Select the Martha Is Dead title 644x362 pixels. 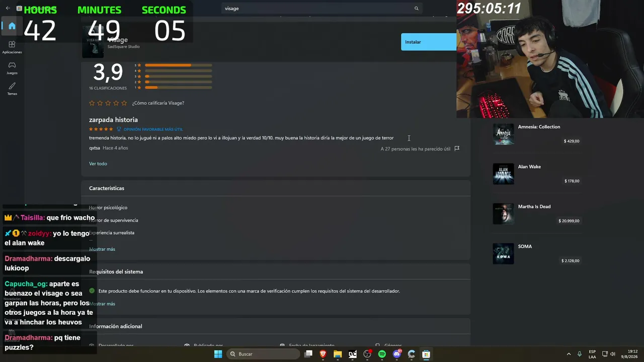coord(534,207)
